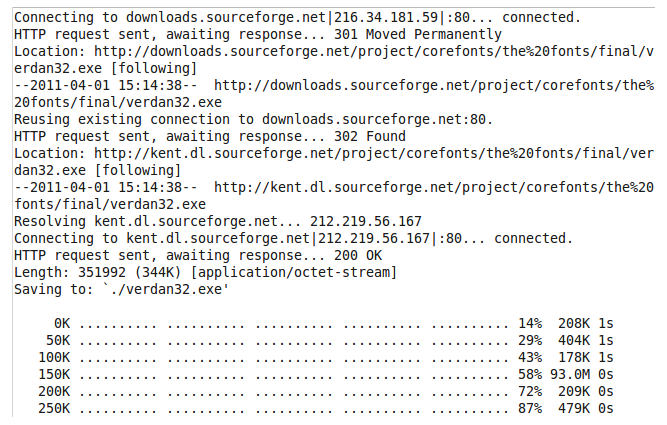The width and height of the screenshot is (667, 425).
Task: Click the 'Length: 351992 (344K)' line
Action: point(100,272)
